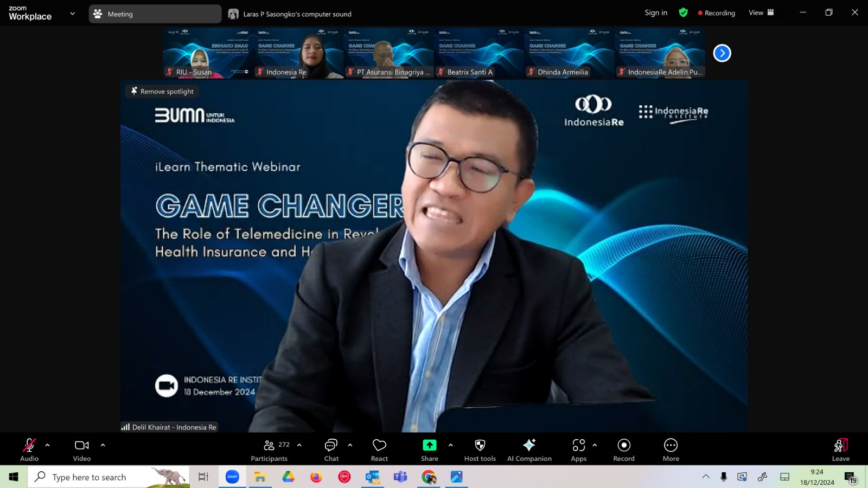Toggle the Video camera
Screen dimensions: 868x488
point(82,450)
